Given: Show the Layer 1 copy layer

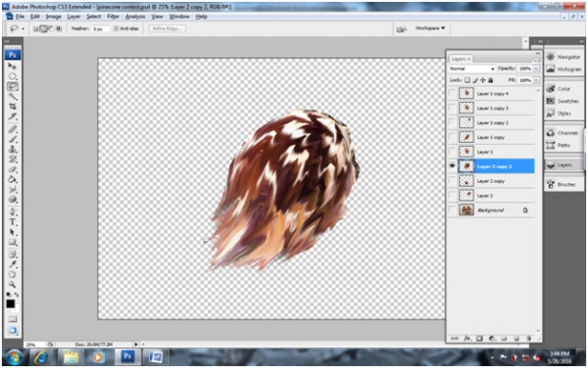Looking at the screenshot, I should click(x=452, y=137).
